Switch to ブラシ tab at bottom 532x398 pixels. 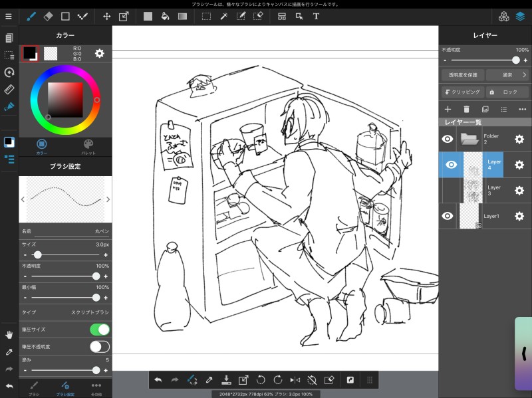[34, 389]
